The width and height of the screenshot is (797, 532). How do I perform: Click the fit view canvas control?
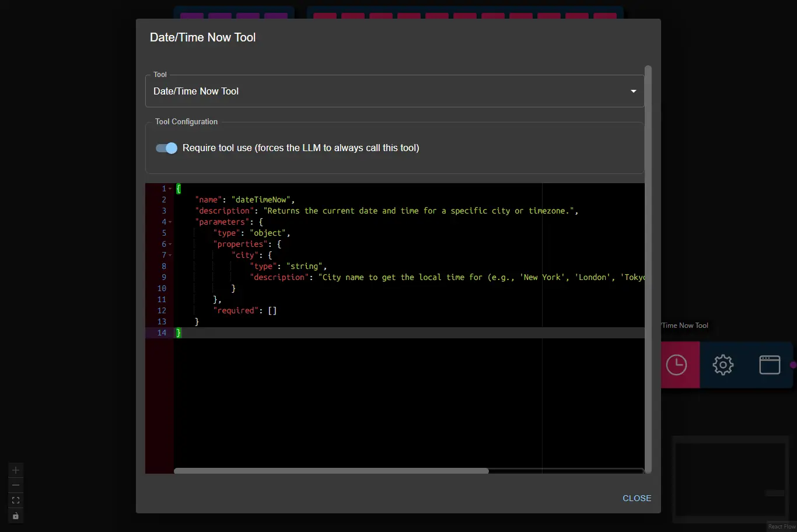16,501
